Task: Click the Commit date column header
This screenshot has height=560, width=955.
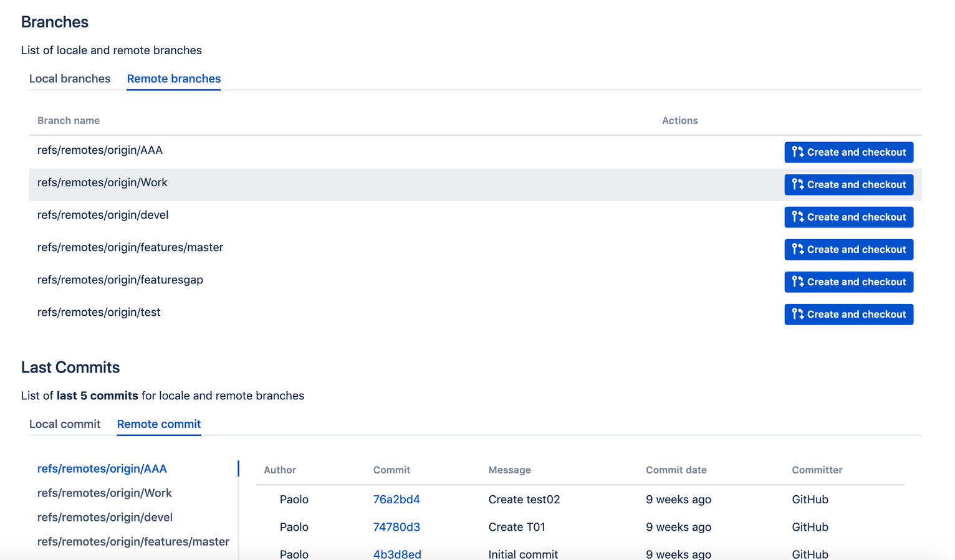Action: (676, 470)
